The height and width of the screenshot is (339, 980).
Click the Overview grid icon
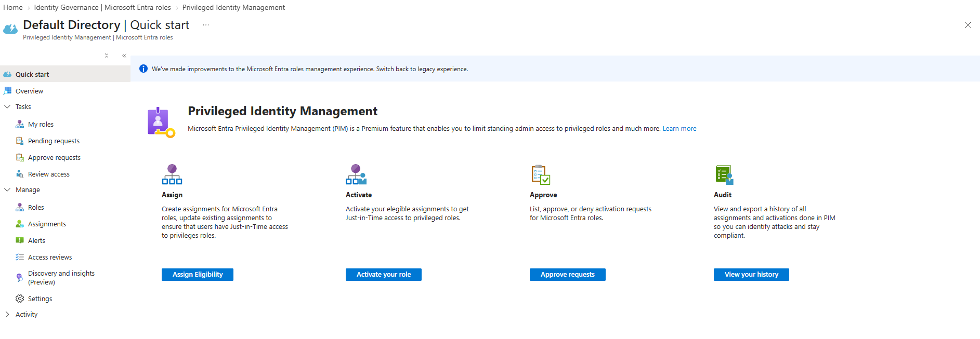pos(7,91)
